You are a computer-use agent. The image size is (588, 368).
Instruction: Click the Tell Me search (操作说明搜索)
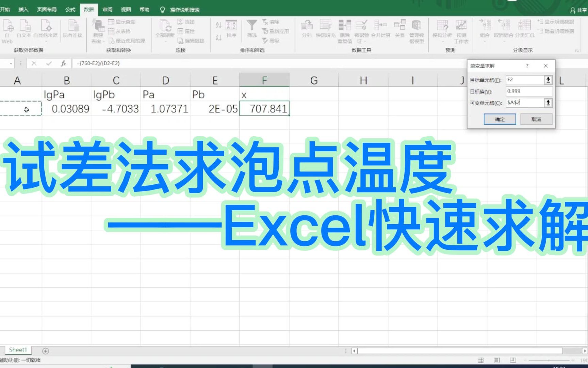pyautogui.click(x=180, y=10)
